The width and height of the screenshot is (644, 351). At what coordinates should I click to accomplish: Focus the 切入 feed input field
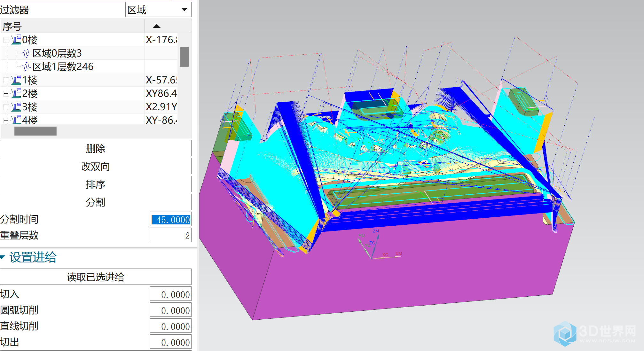pos(171,294)
